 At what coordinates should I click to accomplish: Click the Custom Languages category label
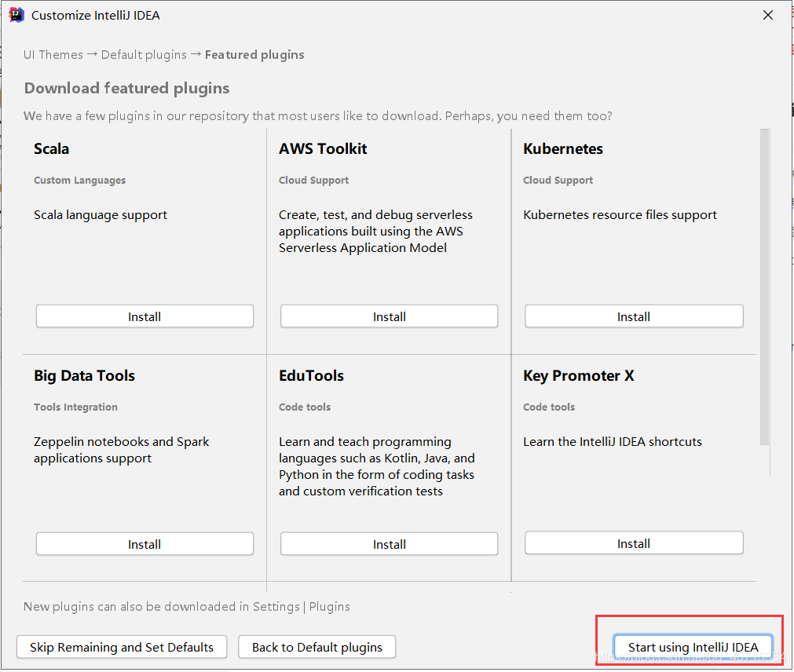coord(79,180)
